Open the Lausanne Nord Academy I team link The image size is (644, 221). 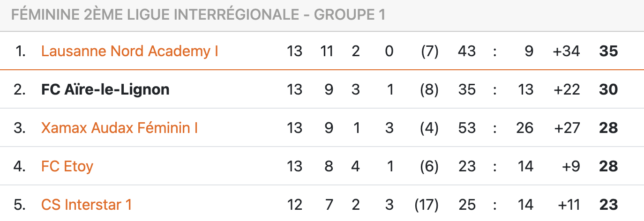(129, 51)
